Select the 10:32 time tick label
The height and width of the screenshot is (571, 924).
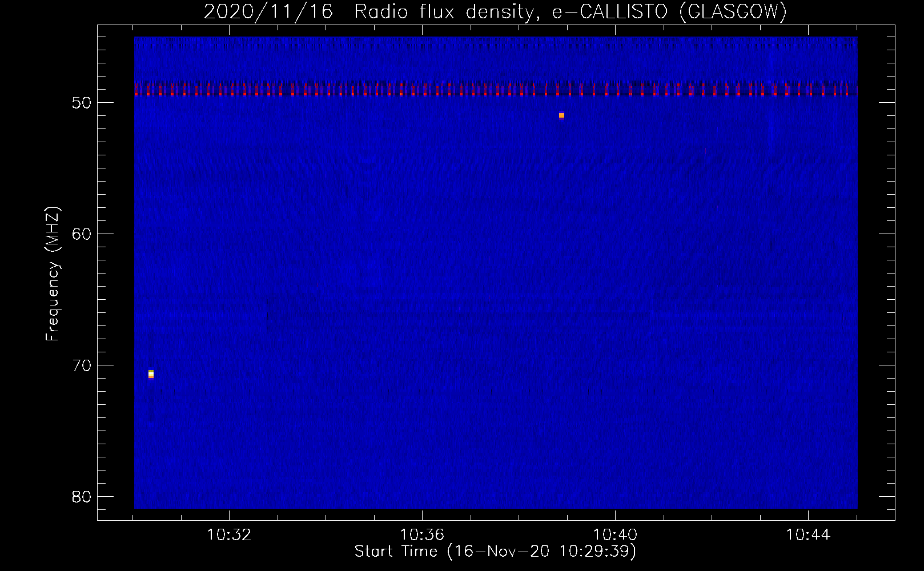coord(229,535)
